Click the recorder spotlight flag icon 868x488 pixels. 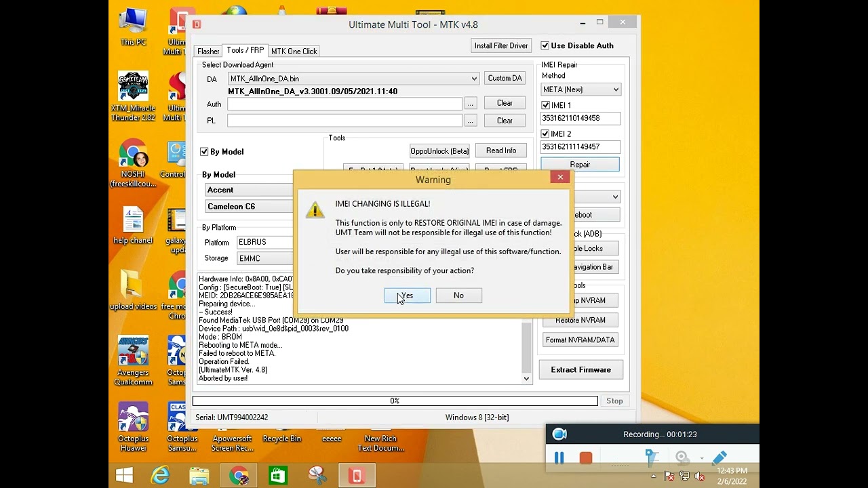tap(652, 458)
